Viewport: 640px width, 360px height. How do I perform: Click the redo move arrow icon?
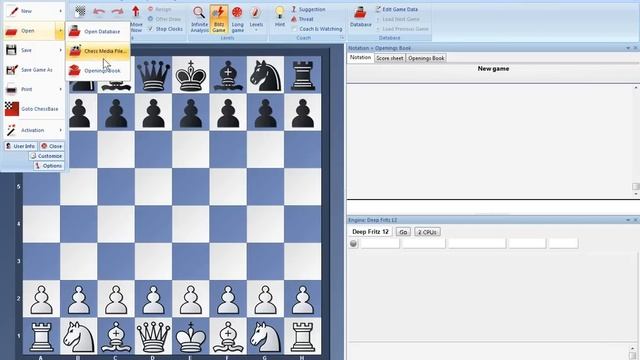click(118, 12)
